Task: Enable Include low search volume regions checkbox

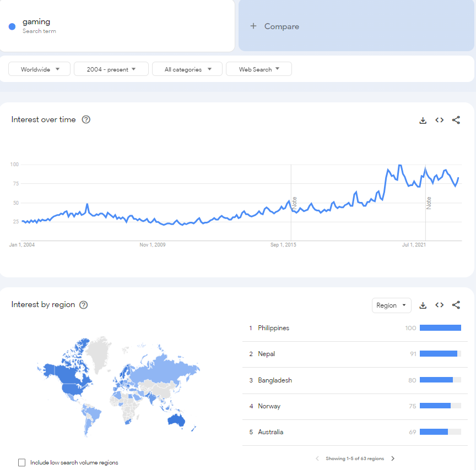Action: click(x=22, y=463)
